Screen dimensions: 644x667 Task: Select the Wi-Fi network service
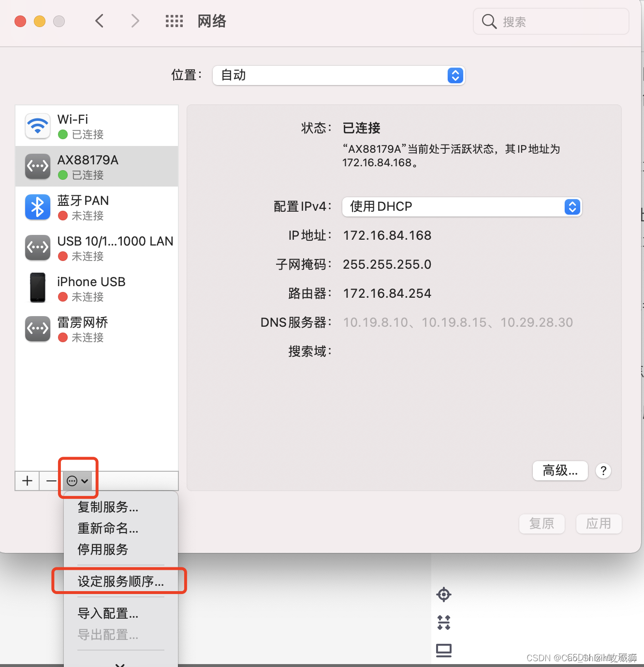pyautogui.click(x=97, y=126)
